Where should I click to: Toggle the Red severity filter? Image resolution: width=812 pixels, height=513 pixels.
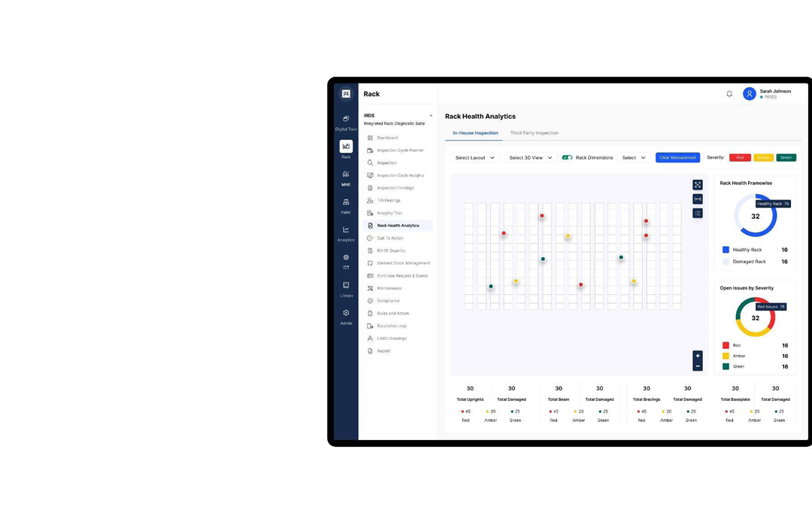pyautogui.click(x=740, y=158)
